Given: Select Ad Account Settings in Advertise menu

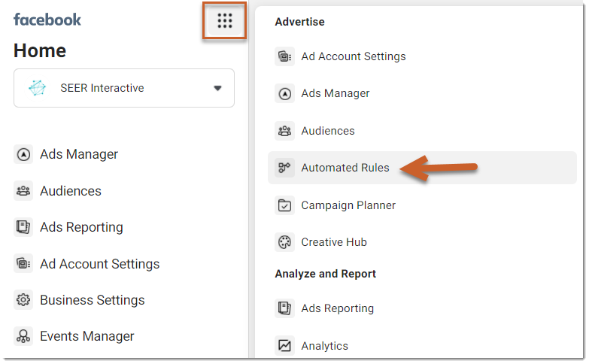Looking at the screenshot, I should [354, 56].
